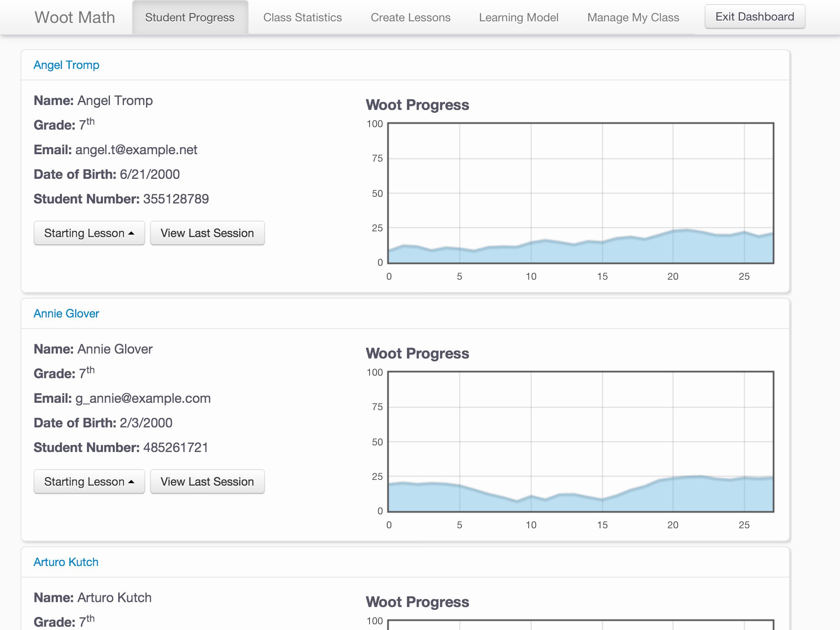The image size is (840, 630).
Task: Click Annie Glover's Woot Progress chart area
Action: (580, 441)
